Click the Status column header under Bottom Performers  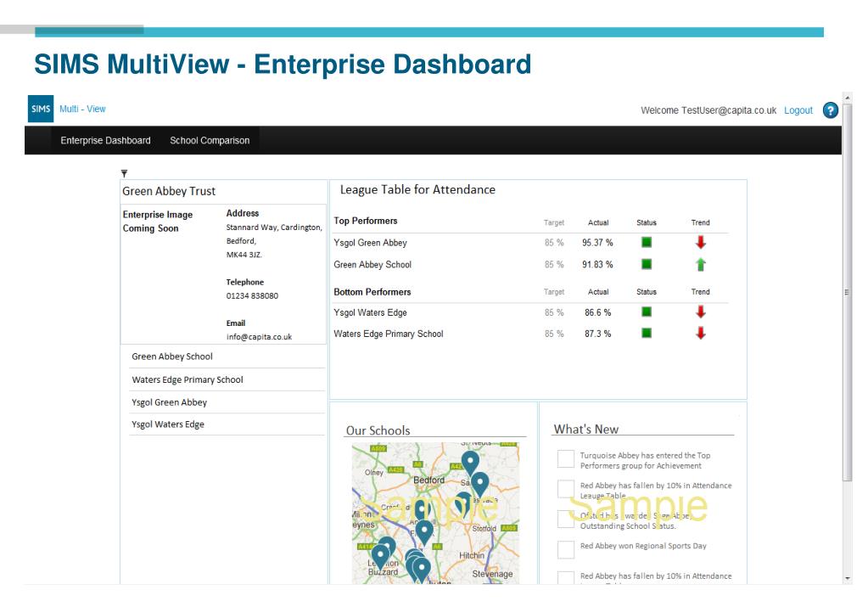(x=646, y=291)
